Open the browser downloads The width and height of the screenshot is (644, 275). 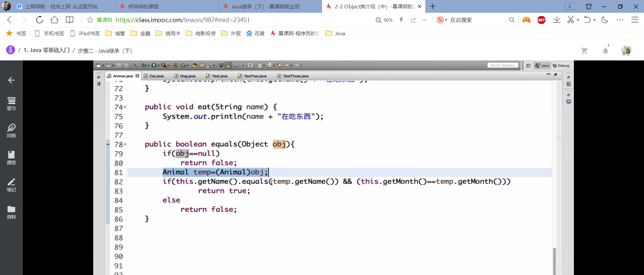pos(557,20)
